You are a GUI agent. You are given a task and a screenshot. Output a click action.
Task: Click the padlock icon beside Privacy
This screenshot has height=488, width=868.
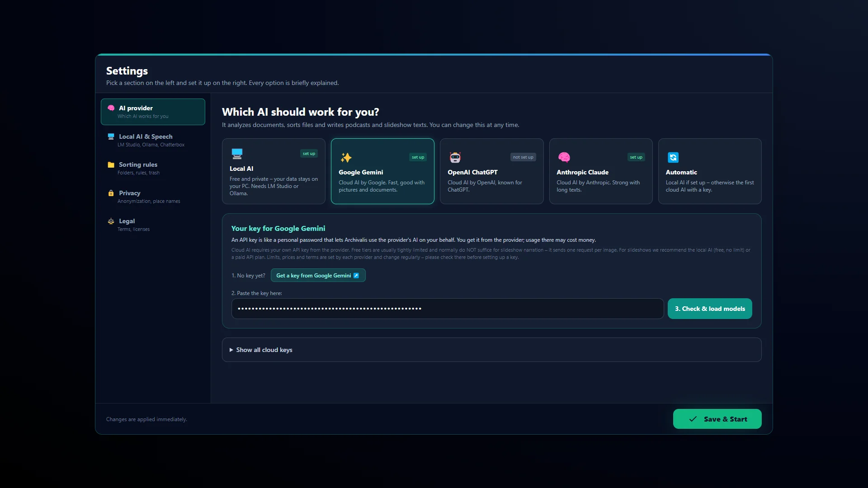pyautogui.click(x=111, y=193)
